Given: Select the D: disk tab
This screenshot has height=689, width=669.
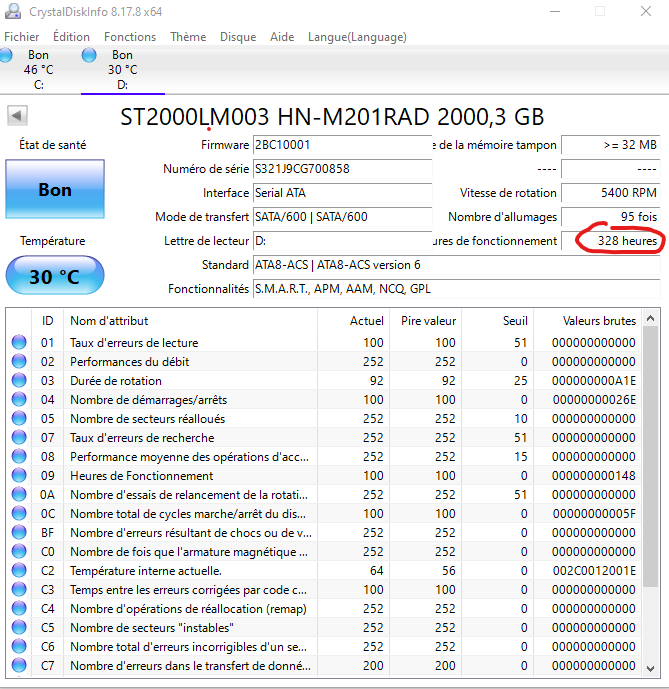Looking at the screenshot, I should (x=123, y=69).
